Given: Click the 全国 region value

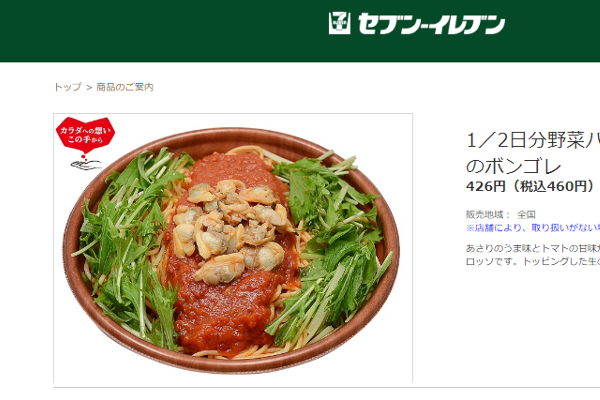Looking at the screenshot, I should coord(526,214).
